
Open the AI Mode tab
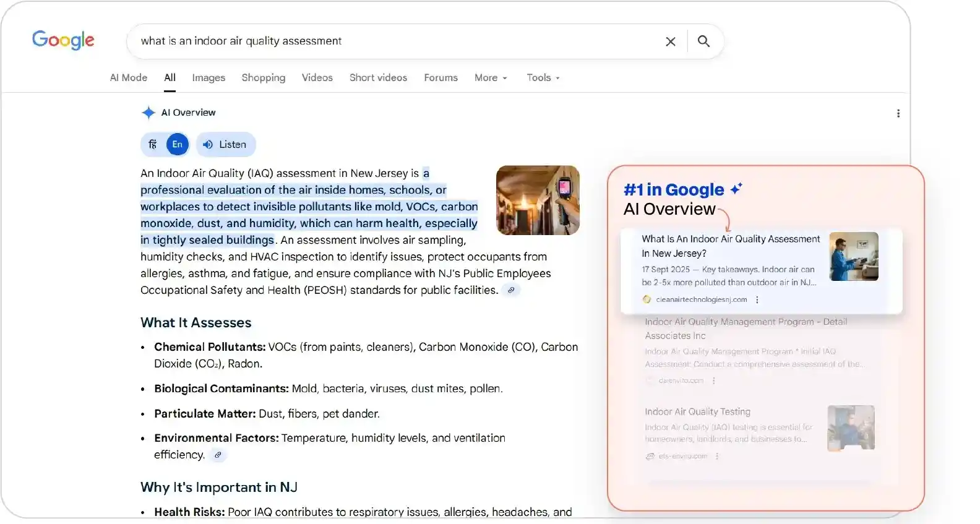(x=129, y=78)
